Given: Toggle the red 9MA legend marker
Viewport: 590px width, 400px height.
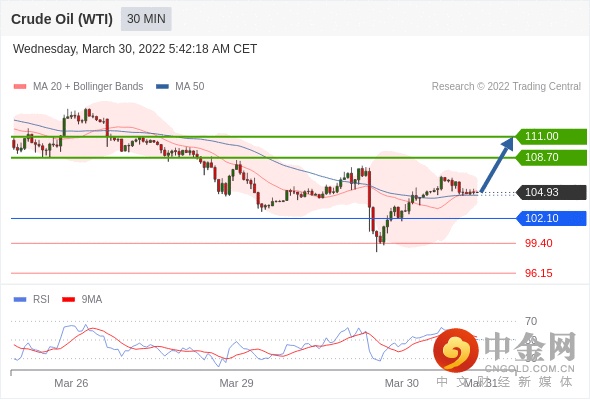Looking at the screenshot, I should pos(68,300).
